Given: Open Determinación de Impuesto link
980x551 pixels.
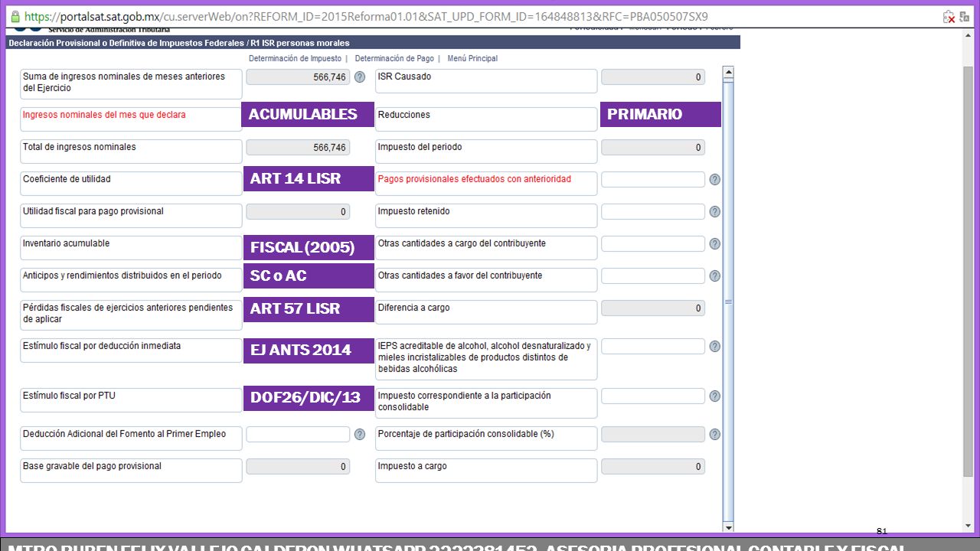Looking at the screenshot, I should click(x=296, y=58).
